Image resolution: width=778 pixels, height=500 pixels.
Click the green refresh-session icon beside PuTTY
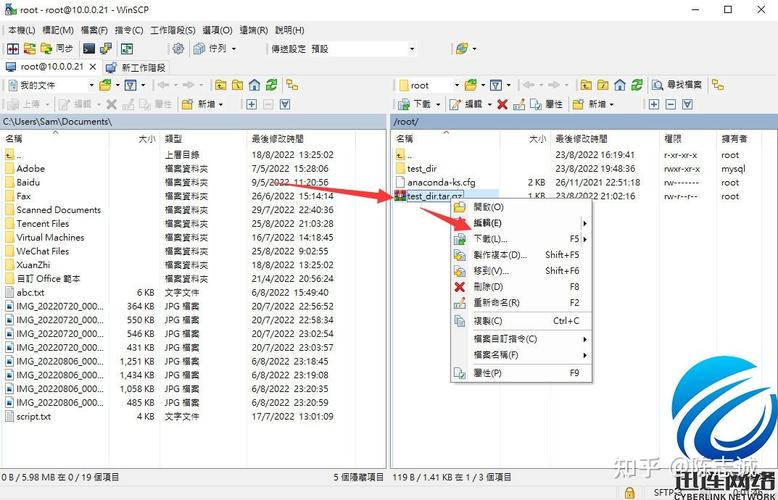click(127, 49)
